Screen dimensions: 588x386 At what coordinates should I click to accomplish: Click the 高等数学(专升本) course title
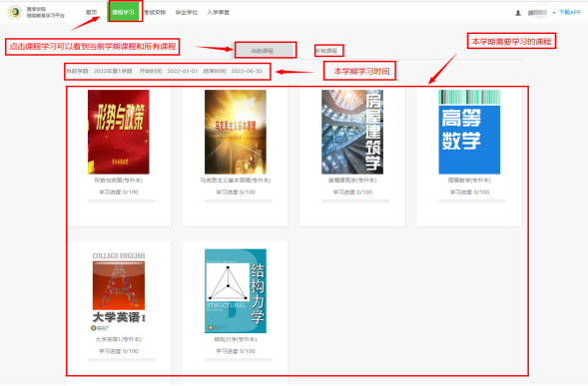click(x=469, y=181)
